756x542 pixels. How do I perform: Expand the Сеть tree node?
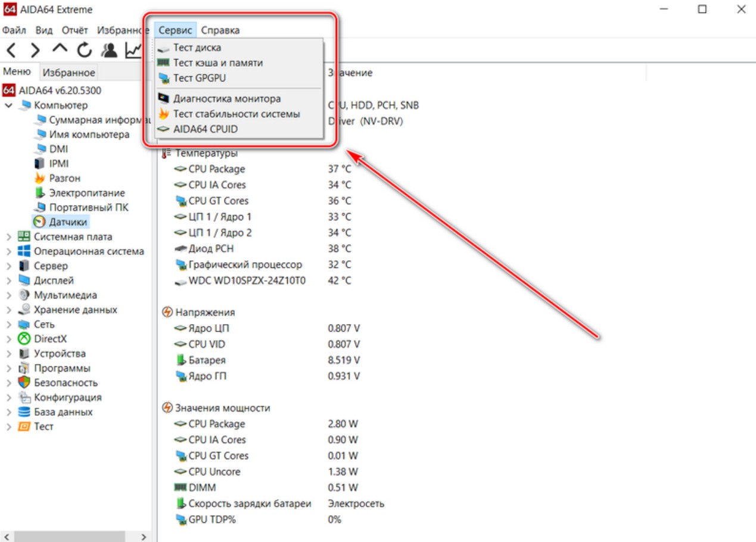tap(8, 325)
